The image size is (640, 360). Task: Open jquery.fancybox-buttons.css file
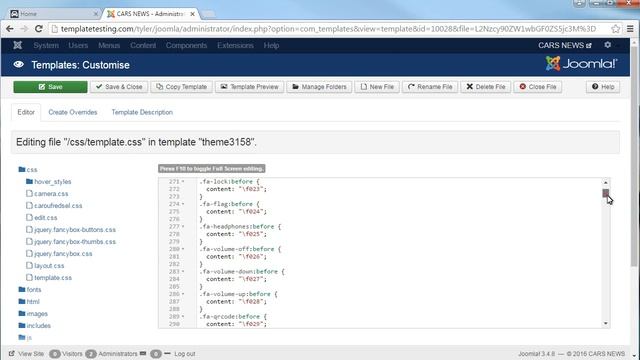(x=71, y=230)
